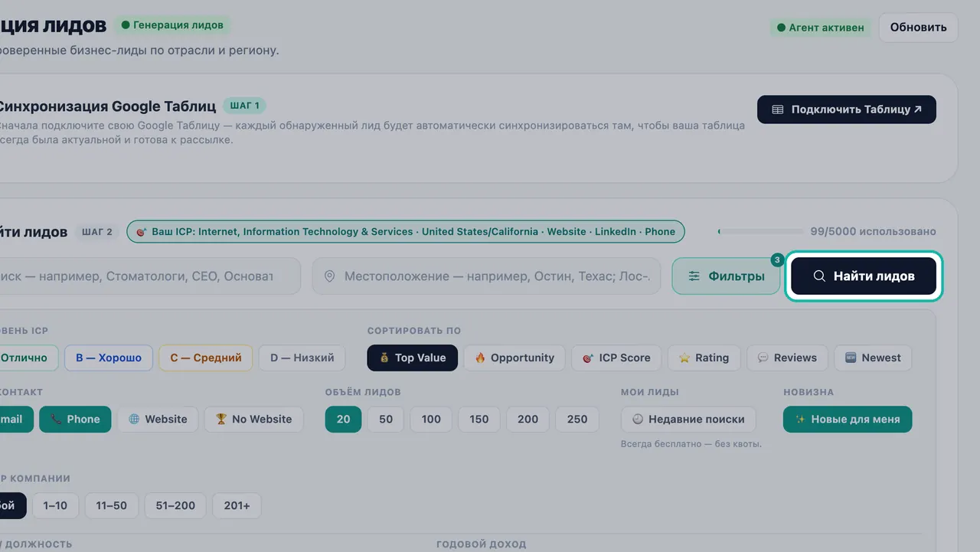This screenshot has width=980, height=552.
Task: Sort by Newest using its icon chip
Action: point(873,358)
